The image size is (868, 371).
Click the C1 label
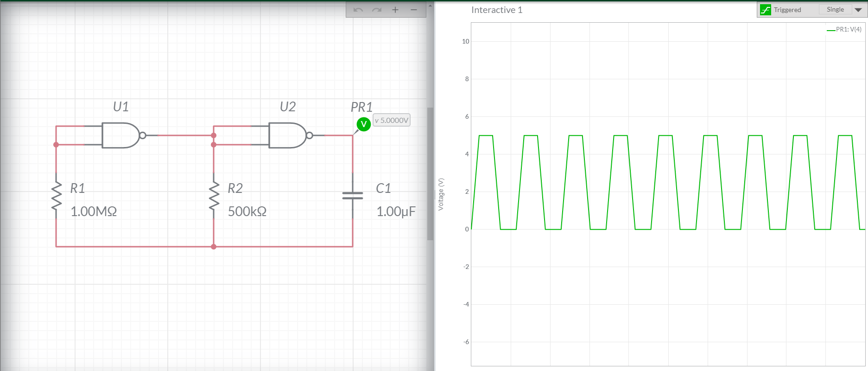[384, 188]
